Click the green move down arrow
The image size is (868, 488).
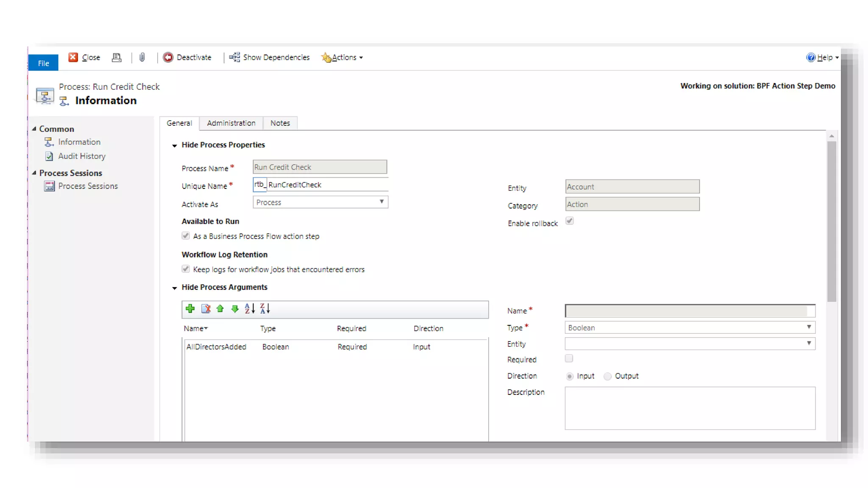tap(235, 309)
